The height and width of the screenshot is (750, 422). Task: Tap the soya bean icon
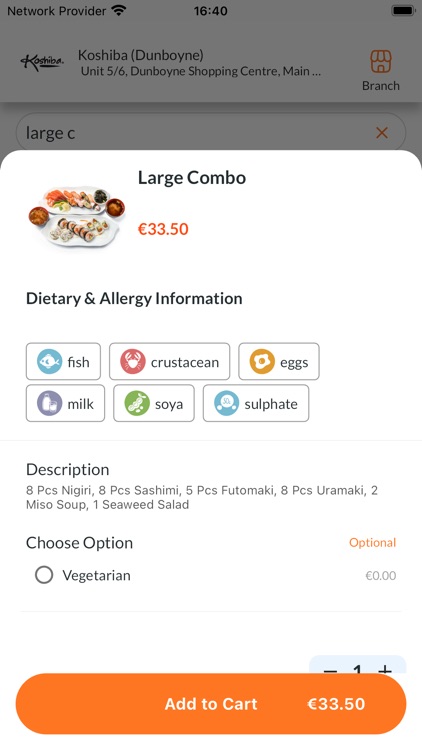pos(137,403)
